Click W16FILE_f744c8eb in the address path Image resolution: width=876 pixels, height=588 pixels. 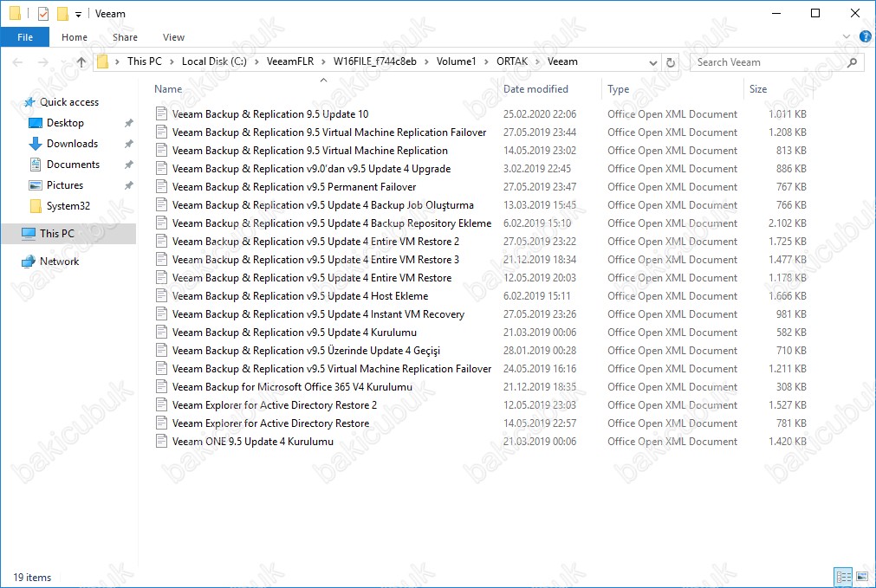click(x=375, y=61)
